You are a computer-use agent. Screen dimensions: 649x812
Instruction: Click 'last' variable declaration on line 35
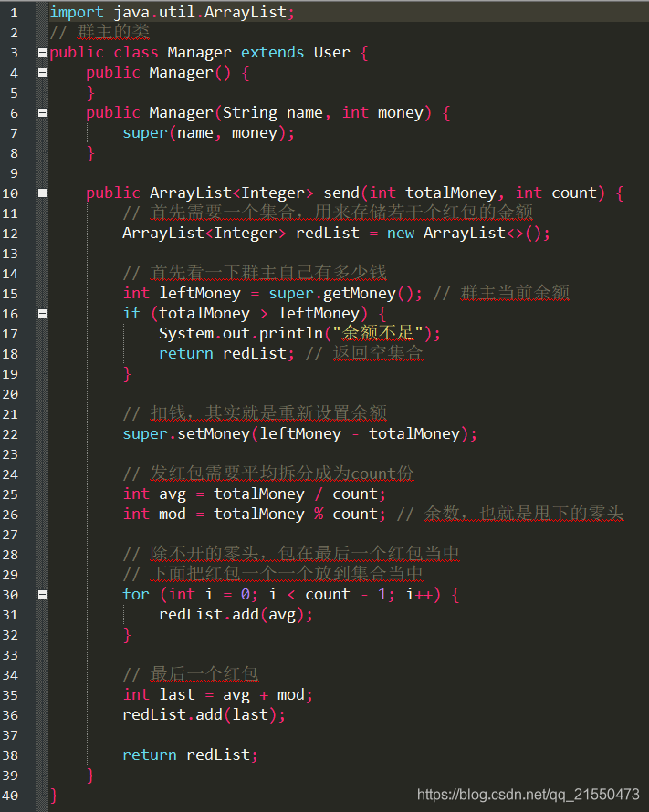177,695
